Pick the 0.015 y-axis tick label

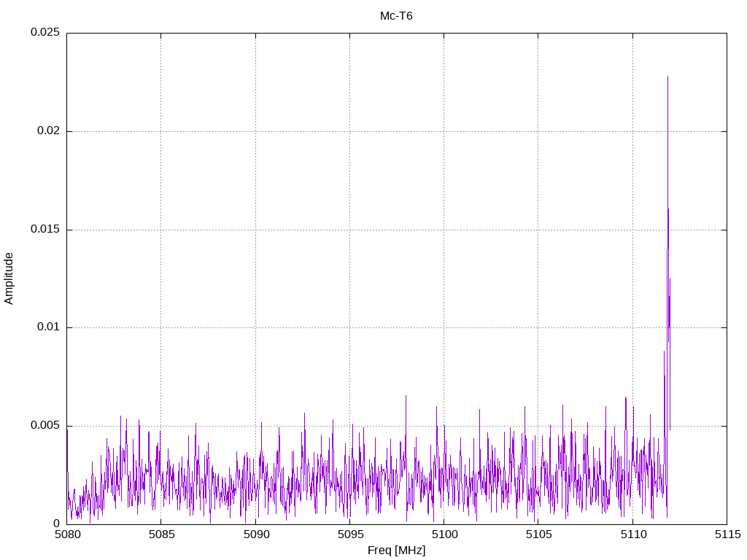(x=44, y=230)
